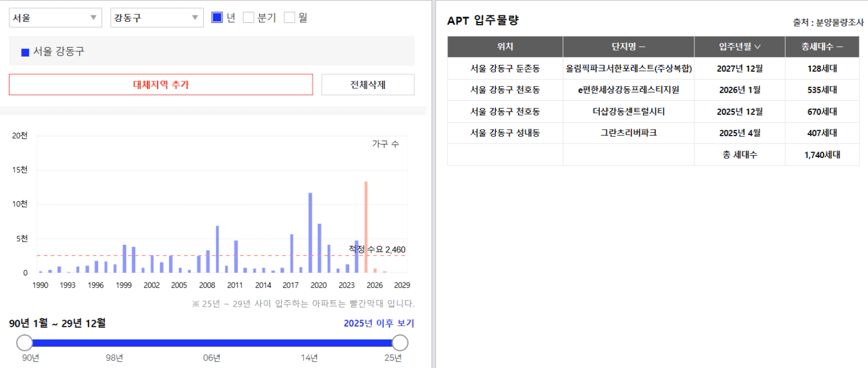
Task: Click the tall red 2025 supply bar
Action: click(366, 227)
